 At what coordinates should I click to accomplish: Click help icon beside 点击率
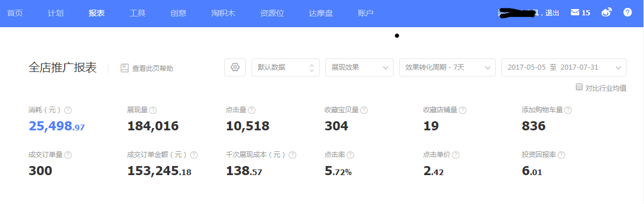point(350,155)
